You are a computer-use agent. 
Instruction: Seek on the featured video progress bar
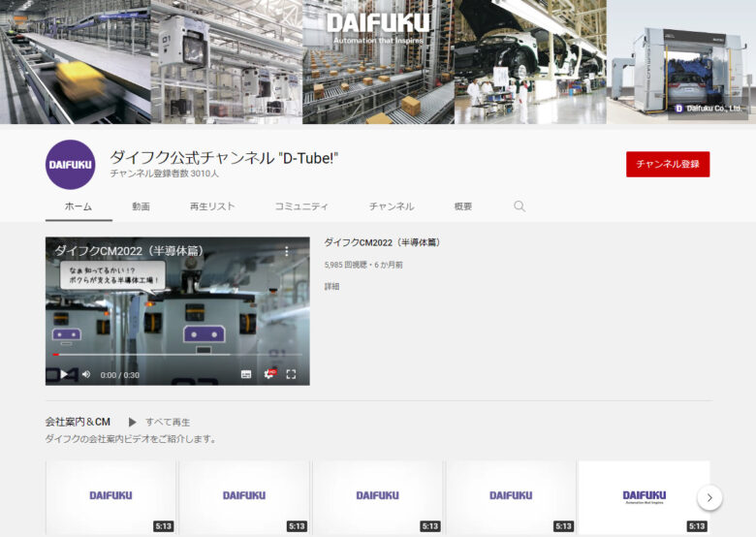[x=177, y=355]
